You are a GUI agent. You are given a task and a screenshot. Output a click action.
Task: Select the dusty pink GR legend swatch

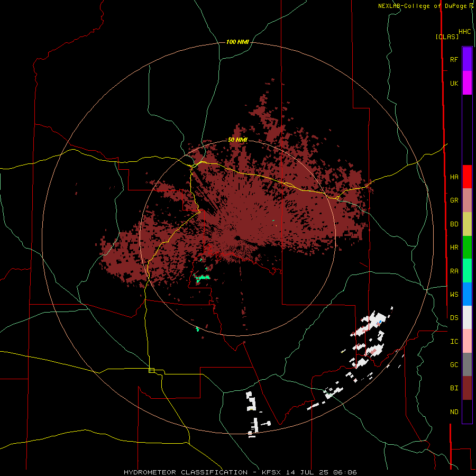click(467, 200)
